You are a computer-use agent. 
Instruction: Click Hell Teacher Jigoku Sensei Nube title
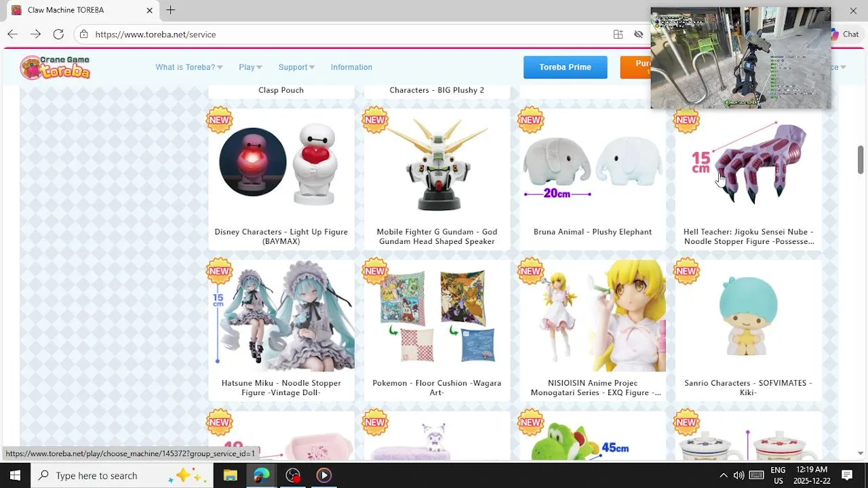pyautogui.click(x=749, y=237)
